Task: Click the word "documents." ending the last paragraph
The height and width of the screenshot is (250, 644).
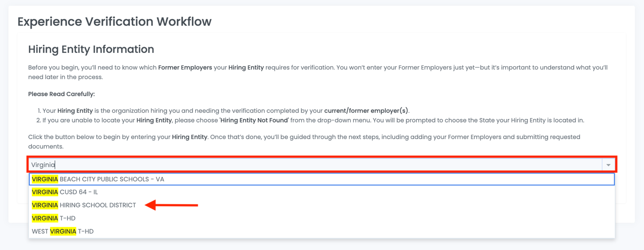Action: (45, 146)
